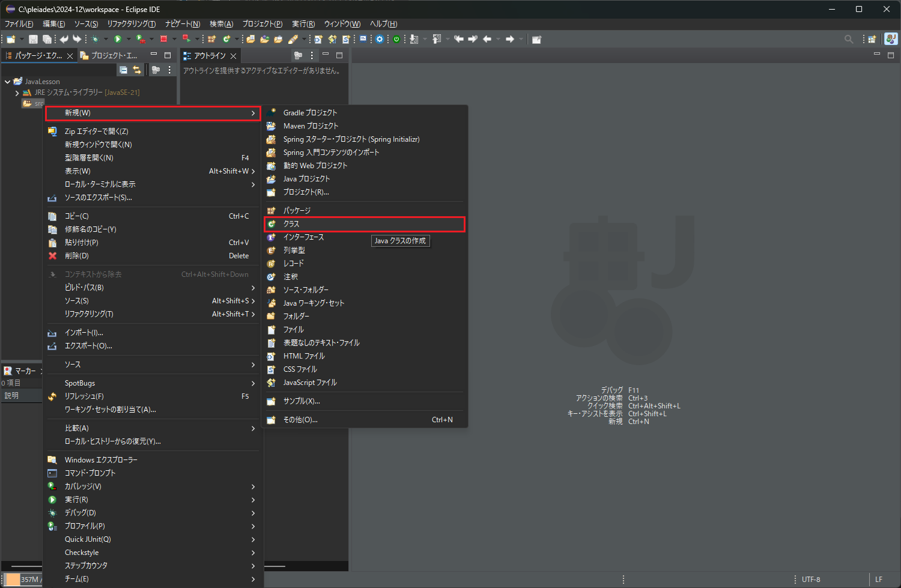This screenshot has height=588, width=901.
Task: Switch to the Project Explorer (プロジェクト・エ...) tab
Action: [109, 55]
